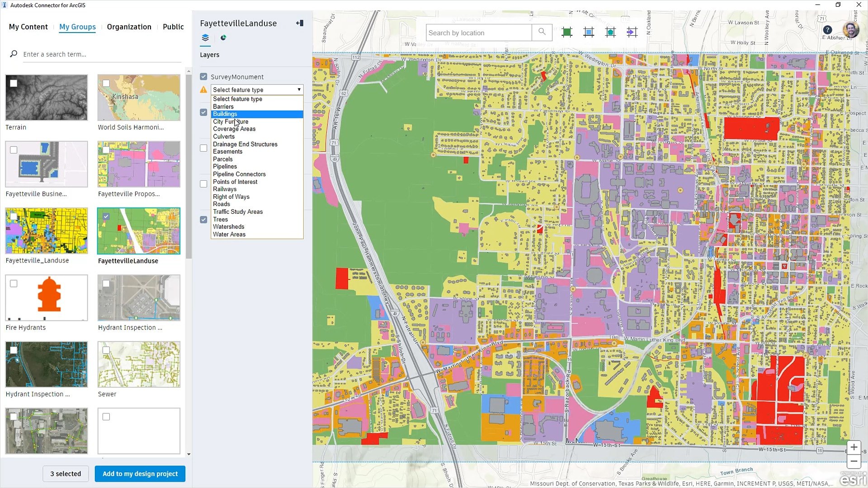Open the help question mark icon
The height and width of the screenshot is (488, 868).
click(827, 30)
